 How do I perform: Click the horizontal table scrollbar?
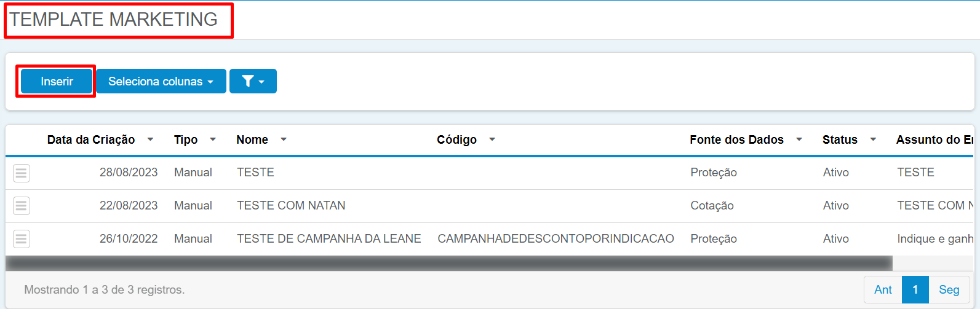click(449, 263)
